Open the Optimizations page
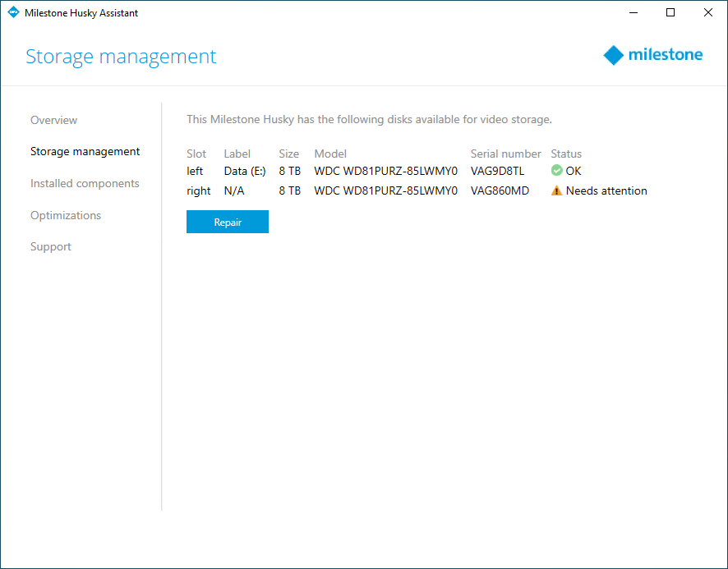728x569 pixels. 66,215
